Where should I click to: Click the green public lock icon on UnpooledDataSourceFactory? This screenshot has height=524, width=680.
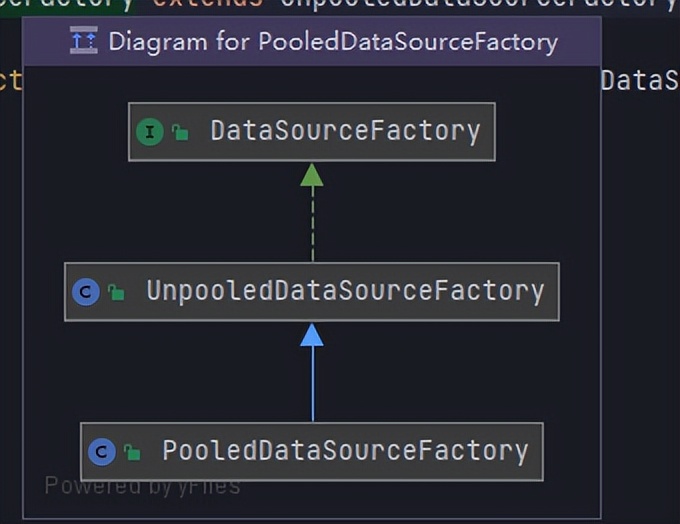(116, 292)
